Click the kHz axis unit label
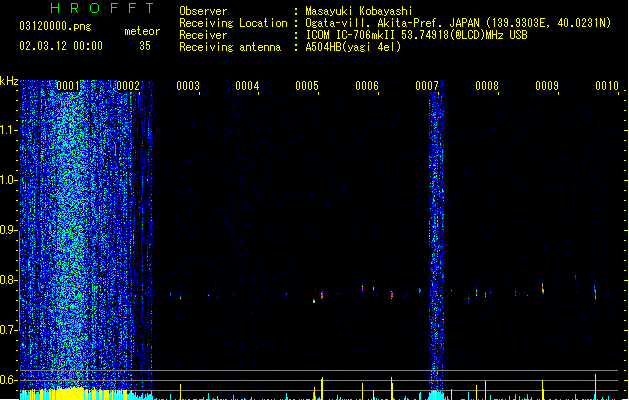This screenshot has height=400, width=629. click(9, 81)
